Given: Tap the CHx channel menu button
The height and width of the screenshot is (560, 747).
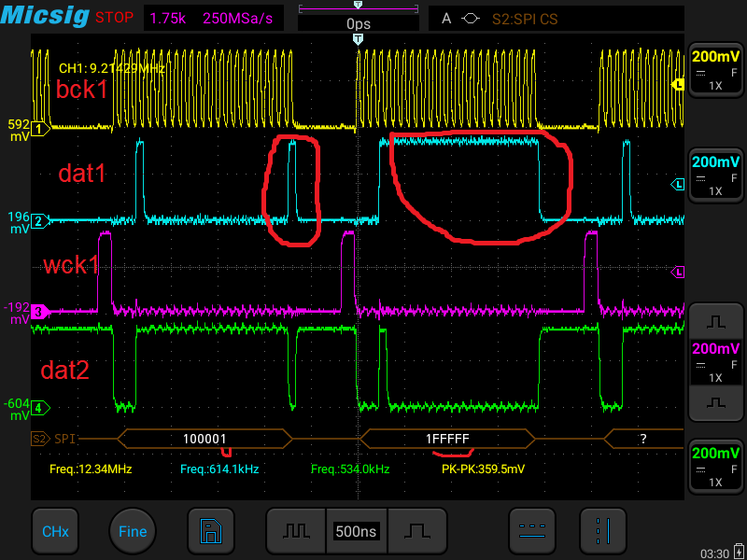Looking at the screenshot, I should pos(54,531).
